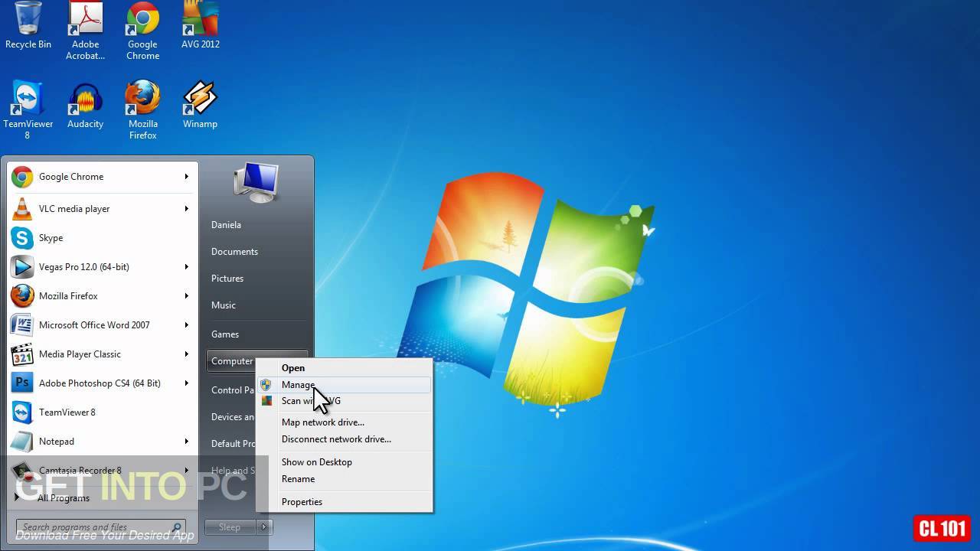Expand VLC media player jump list arrow
Viewport: 980px width, 551px height.
pos(186,209)
